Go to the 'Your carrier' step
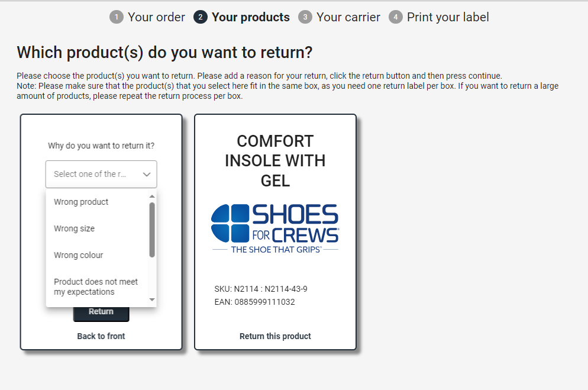This screenshot has height=390, width=588. click(348, 17)
